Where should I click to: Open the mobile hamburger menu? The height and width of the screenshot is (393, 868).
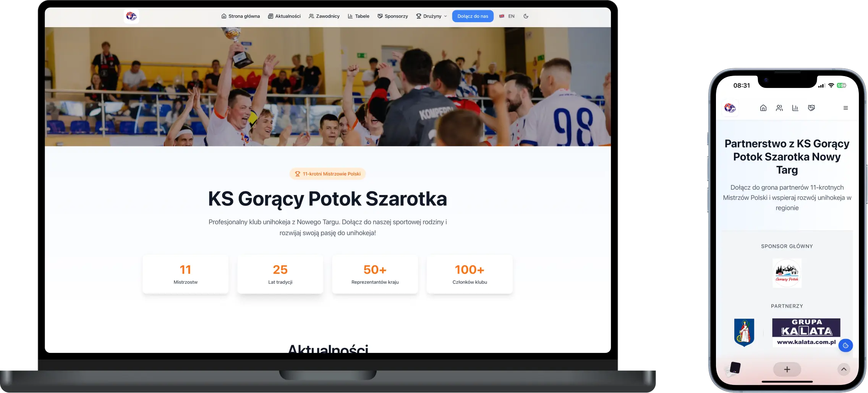845,108
